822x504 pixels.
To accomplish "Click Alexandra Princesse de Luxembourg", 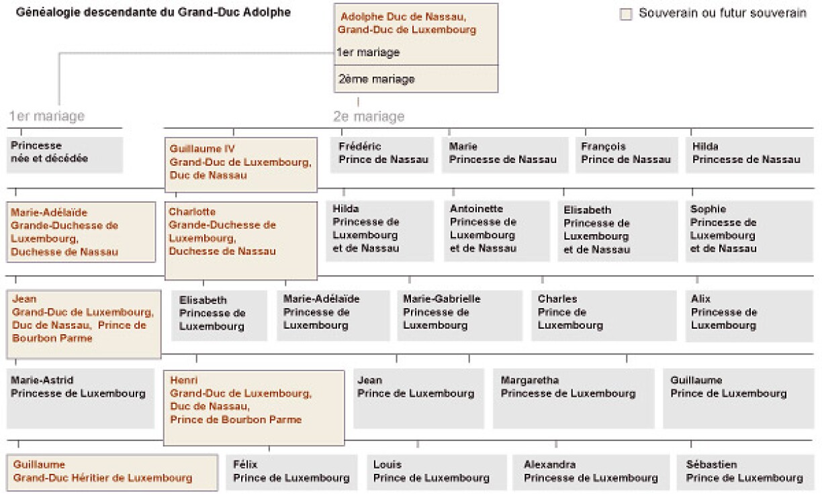I will [591, 472].
